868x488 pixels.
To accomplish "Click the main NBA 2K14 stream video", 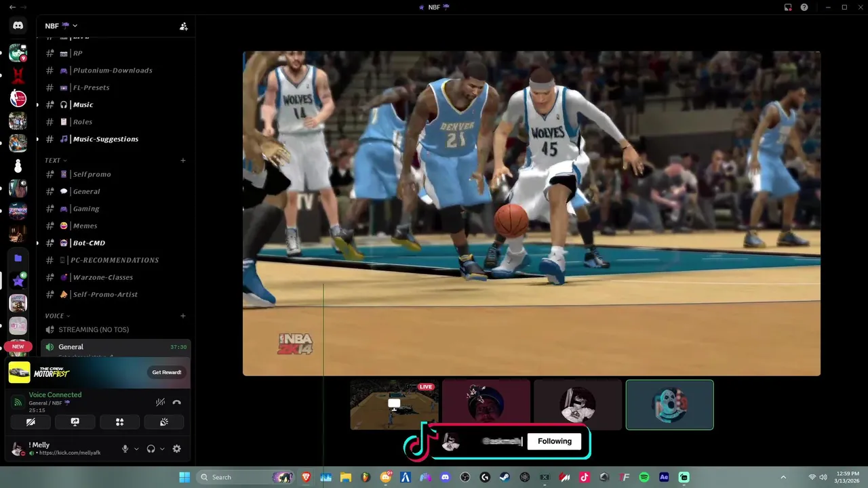I will coord(532,213).
